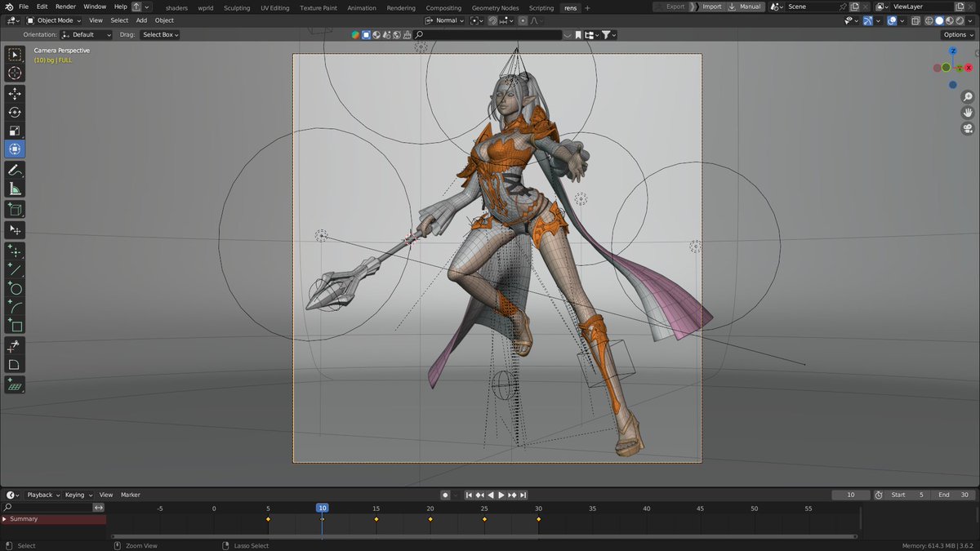This screenshot has width=980, height=551.
Task: Click the current frame field showing 10
Action: [x=851, y=495]
